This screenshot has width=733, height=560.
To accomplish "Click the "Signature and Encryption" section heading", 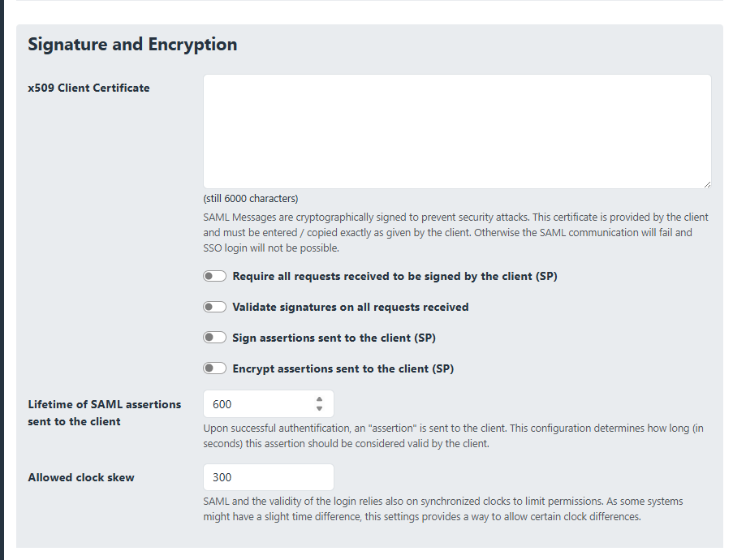I will [x=132, y=45].
